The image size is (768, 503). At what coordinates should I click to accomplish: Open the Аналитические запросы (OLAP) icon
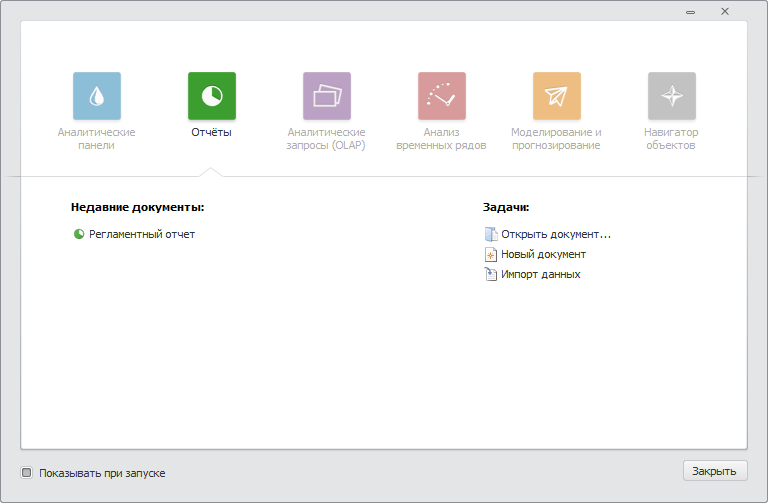pos(327,96)
